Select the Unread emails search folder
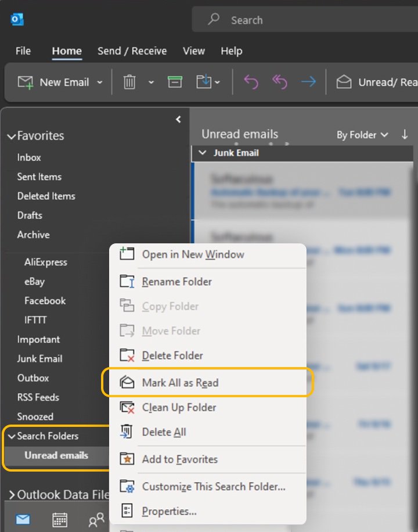Viewport: 418px width, 532px height. coord(56,455)
